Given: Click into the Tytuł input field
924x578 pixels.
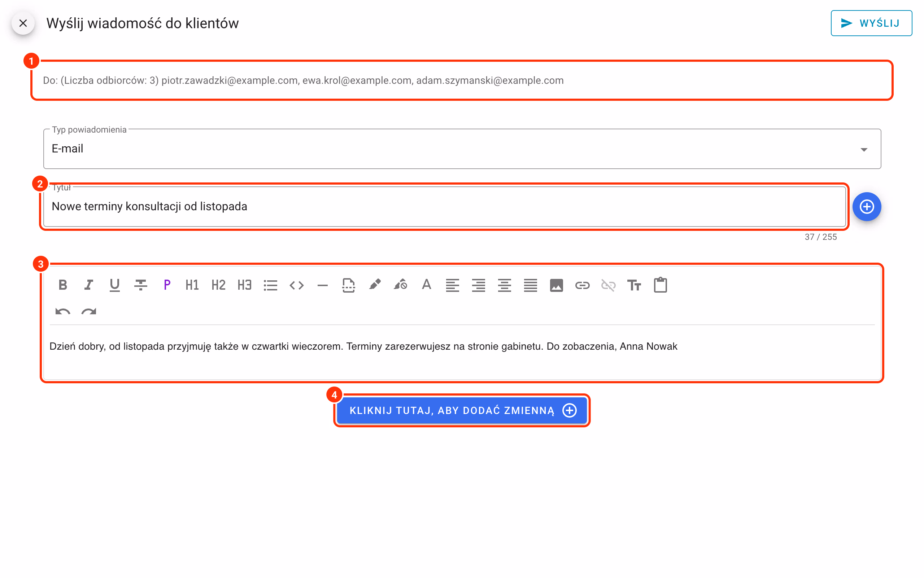Looking at the screenshot, I should [x=444, y=206].
